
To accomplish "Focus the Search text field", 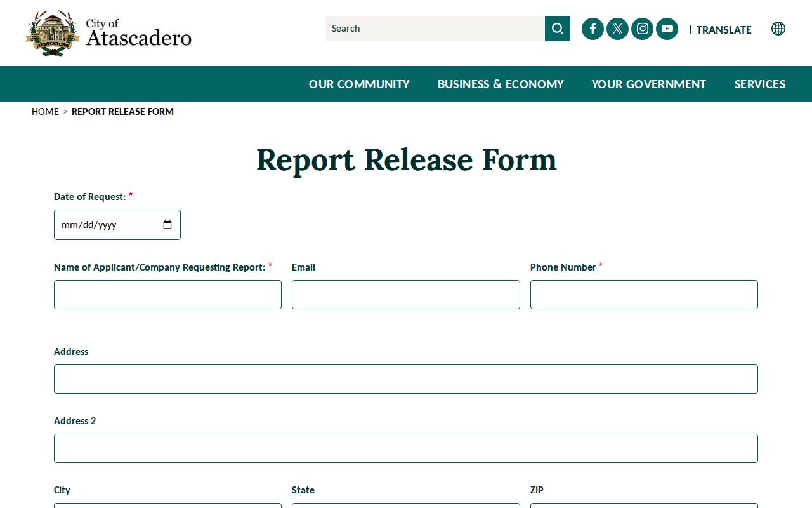I will pos(435,29).
